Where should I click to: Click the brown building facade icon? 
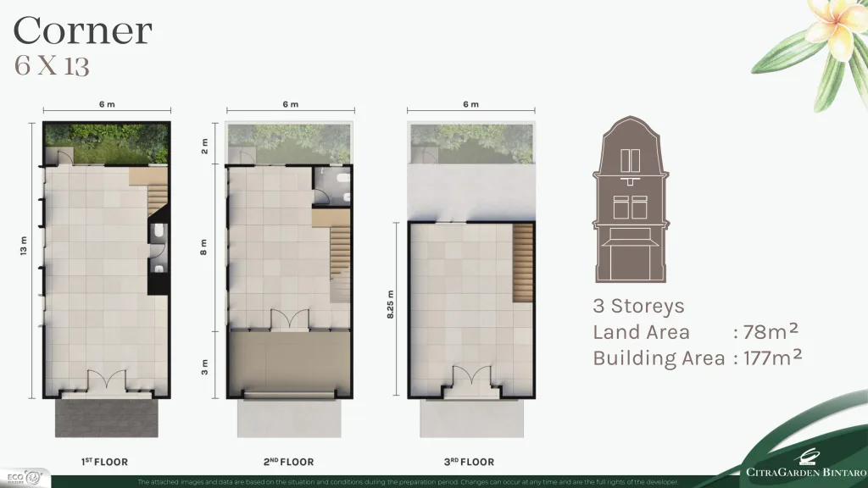tap(631, 202)
